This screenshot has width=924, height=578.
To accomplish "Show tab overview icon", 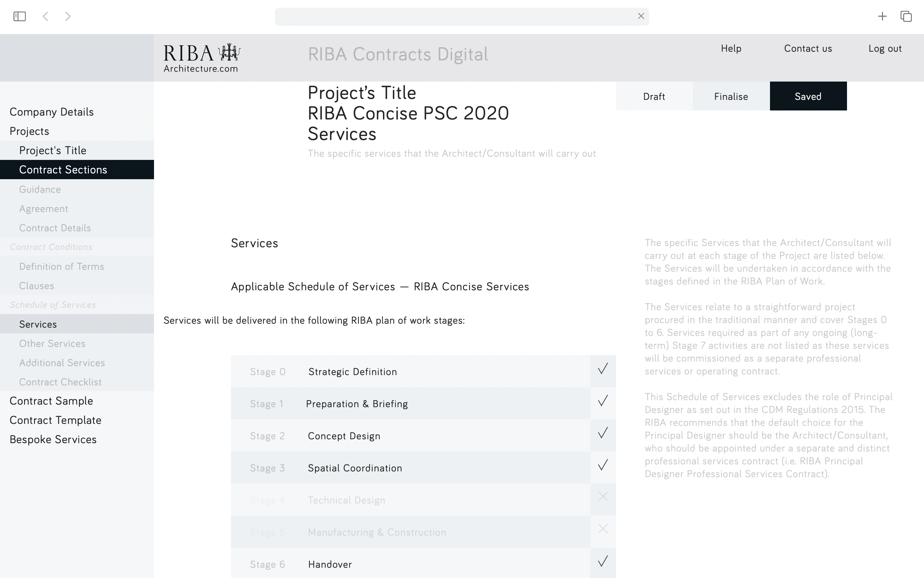I will pyautogui.click(x=906, y=16).
